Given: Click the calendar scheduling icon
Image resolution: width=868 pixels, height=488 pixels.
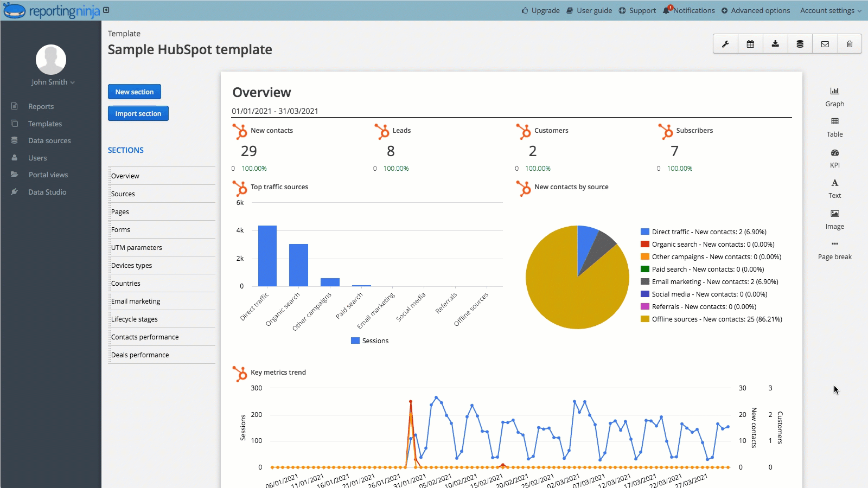Looking at the screenshot, I should [x=751, y=44].
